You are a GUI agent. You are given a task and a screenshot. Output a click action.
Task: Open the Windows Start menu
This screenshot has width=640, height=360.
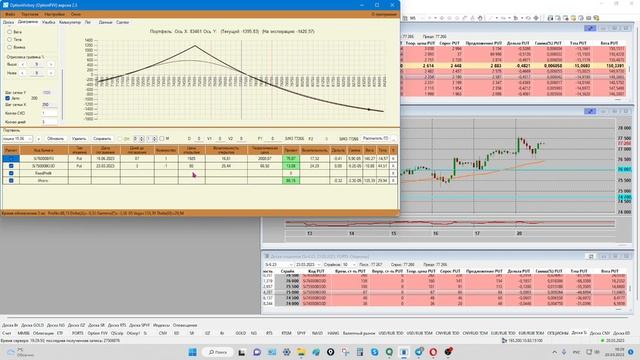(x=193, y=352)
